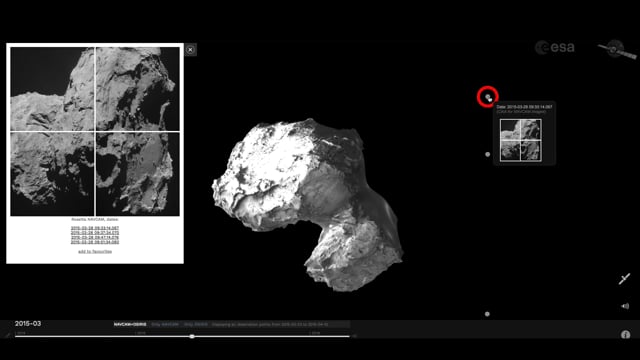Select the observation dot beside the preview tooltip

point(487,154)
